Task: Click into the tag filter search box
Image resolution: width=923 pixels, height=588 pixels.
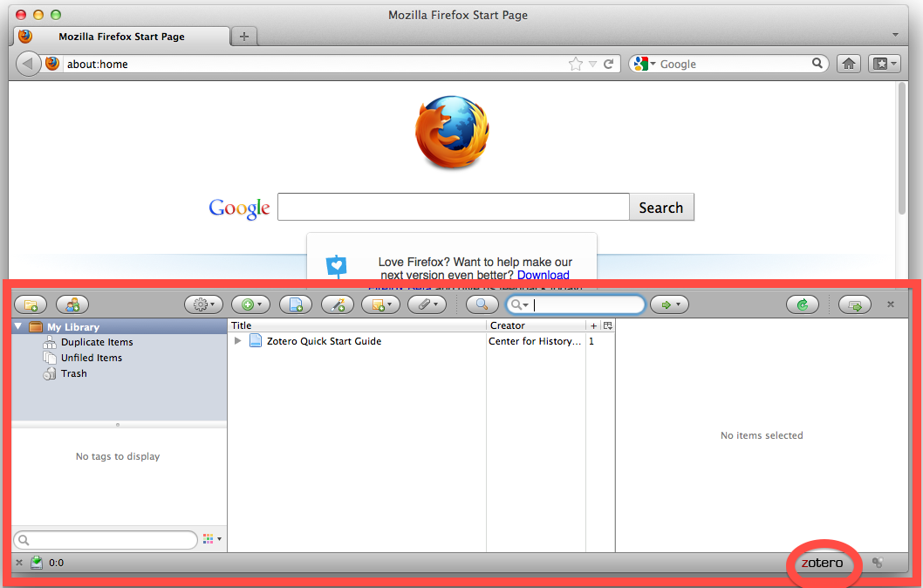Action: coord(106,540)
